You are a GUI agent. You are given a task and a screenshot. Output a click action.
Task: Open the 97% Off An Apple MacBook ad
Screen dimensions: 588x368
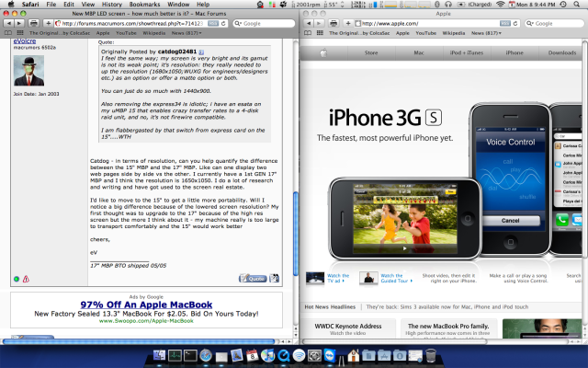(146, 305)
